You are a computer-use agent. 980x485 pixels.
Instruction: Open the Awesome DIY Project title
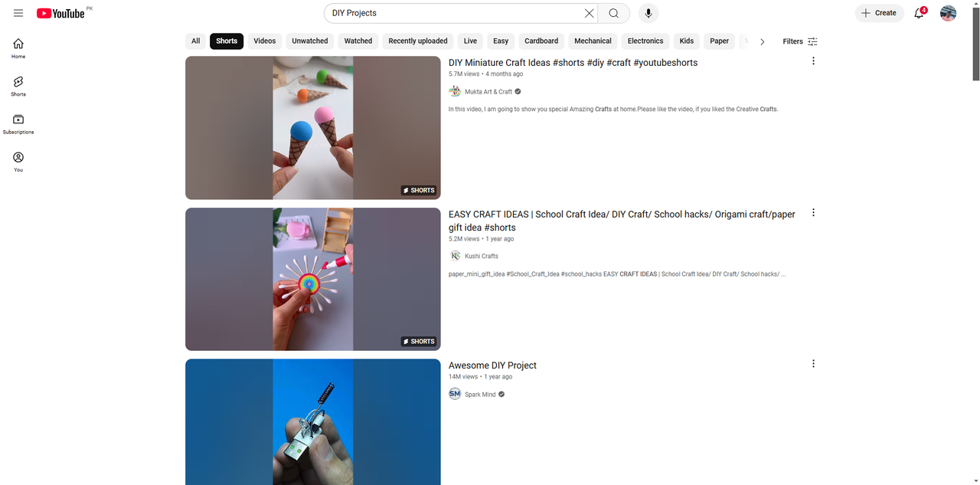492,365
